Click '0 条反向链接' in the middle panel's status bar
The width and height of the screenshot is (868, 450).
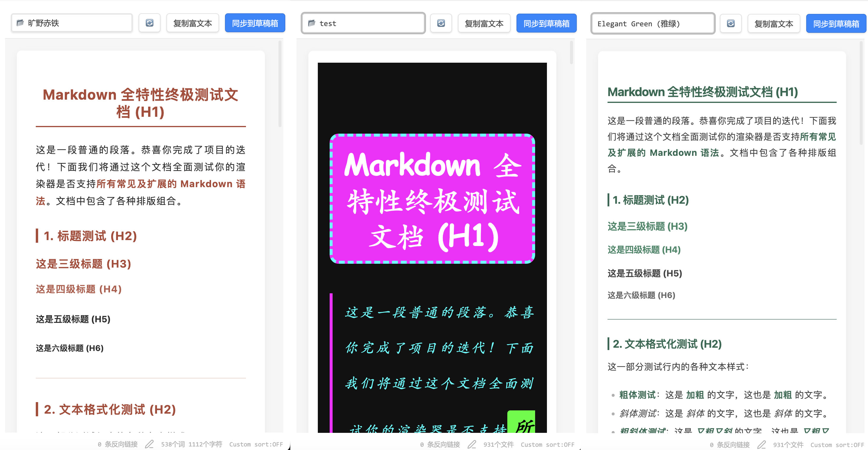pyautogui.click(x=440, y=445)
